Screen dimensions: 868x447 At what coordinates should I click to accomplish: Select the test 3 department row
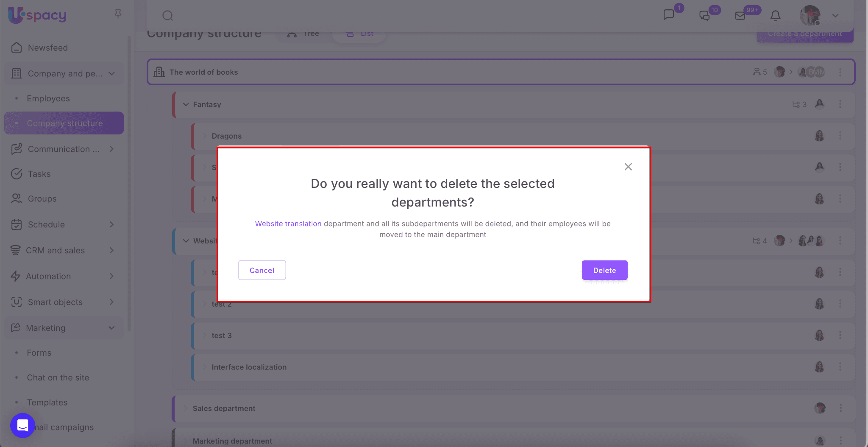[x=509, y=335]
